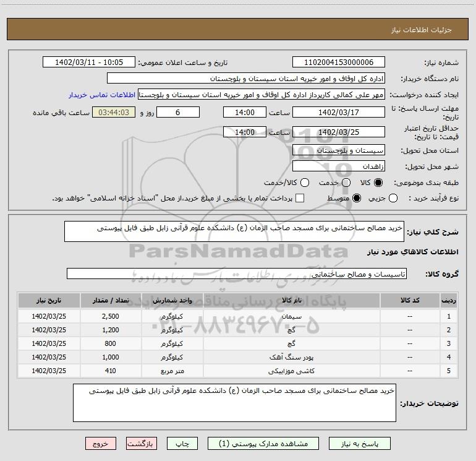
Task: Click the ردیف column header
Action: [x=449, y=300]
